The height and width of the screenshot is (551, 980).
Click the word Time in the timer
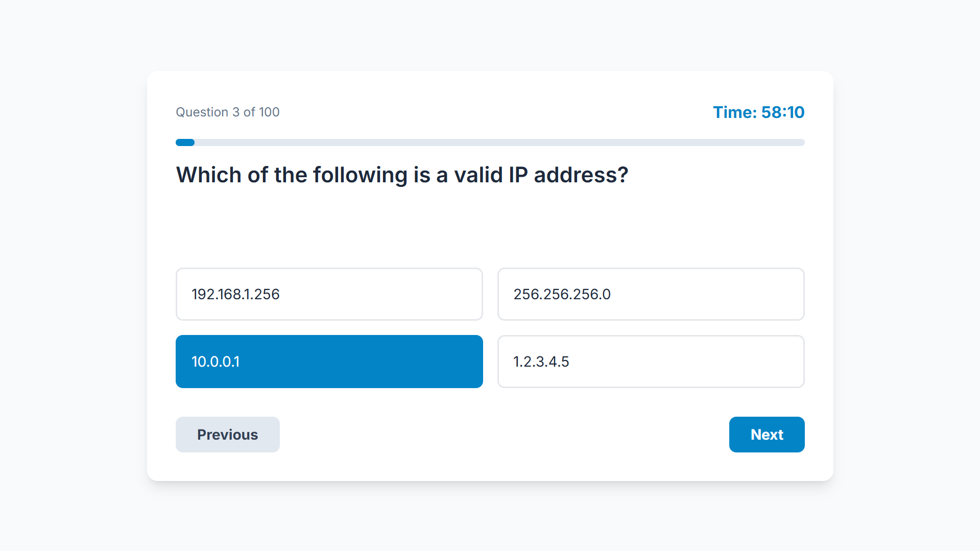tap(733, 112)
